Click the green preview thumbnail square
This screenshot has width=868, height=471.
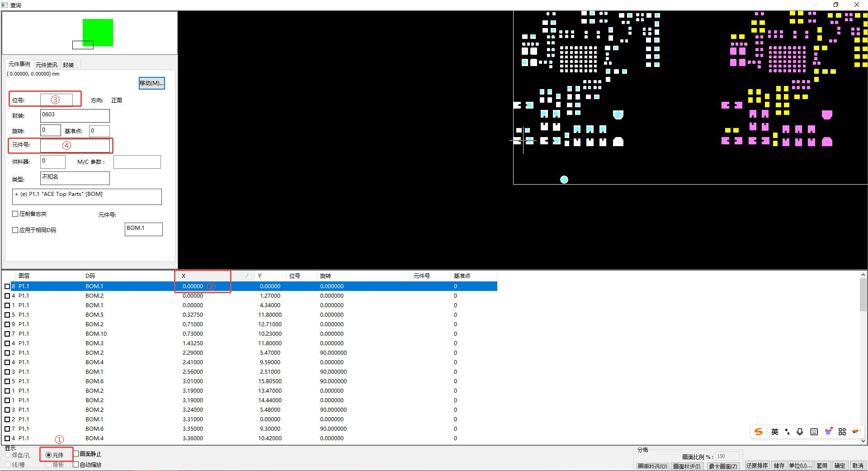click(98, 32)
